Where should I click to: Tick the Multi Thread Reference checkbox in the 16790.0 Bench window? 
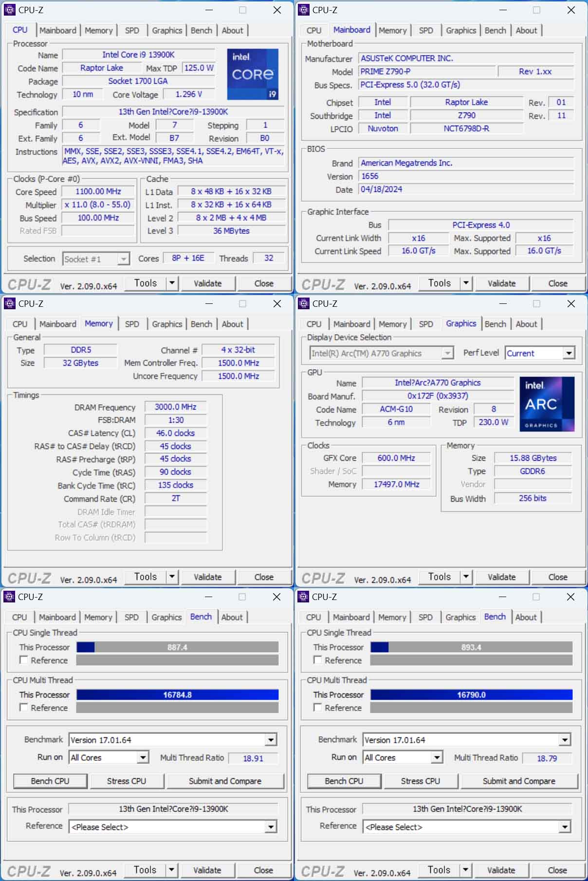[317, 707]
